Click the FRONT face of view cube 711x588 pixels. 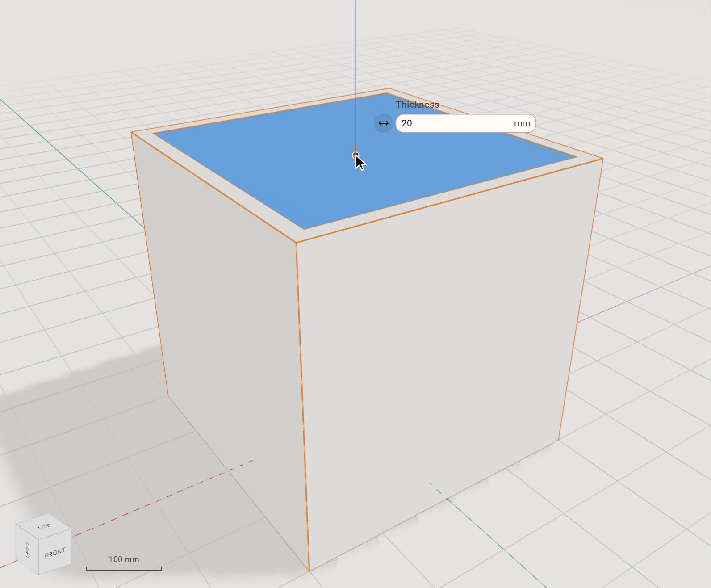pos(54,553)
